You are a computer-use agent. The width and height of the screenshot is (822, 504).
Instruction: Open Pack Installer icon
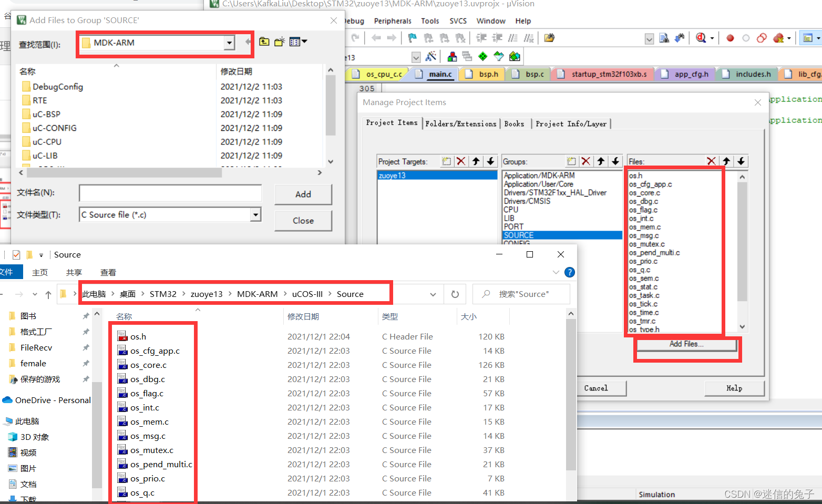tap(515, 56)
